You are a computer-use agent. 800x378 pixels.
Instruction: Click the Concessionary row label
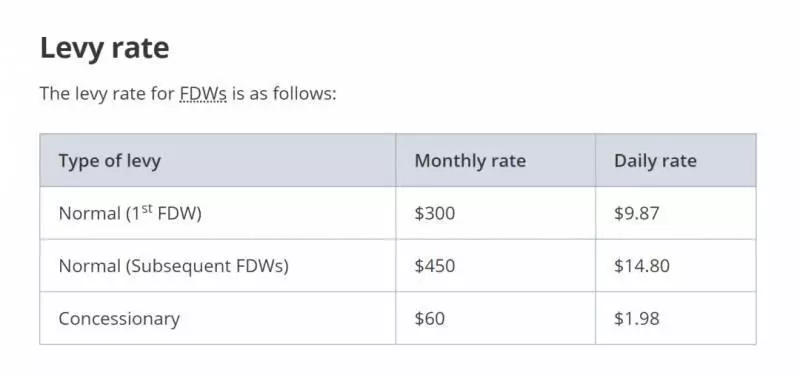(x=119, y=319)
